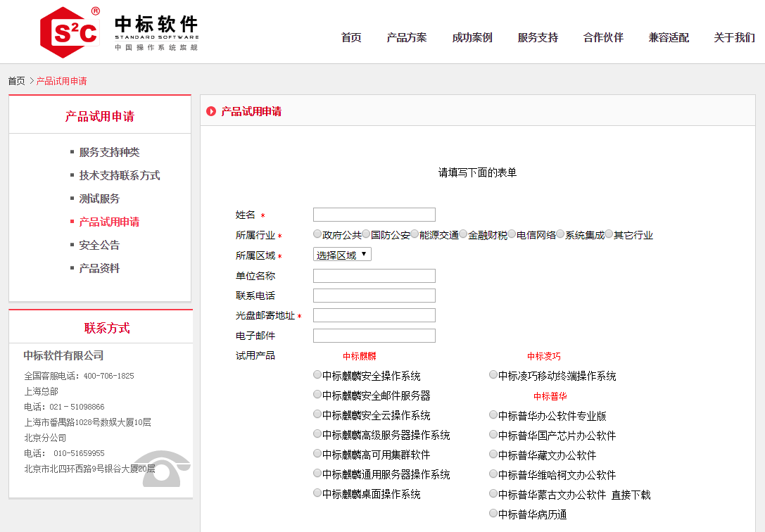Viewport: 765px width, 532px height.
Task: Focus the 电子邮件 input field
Action: (x=374, y=336)
